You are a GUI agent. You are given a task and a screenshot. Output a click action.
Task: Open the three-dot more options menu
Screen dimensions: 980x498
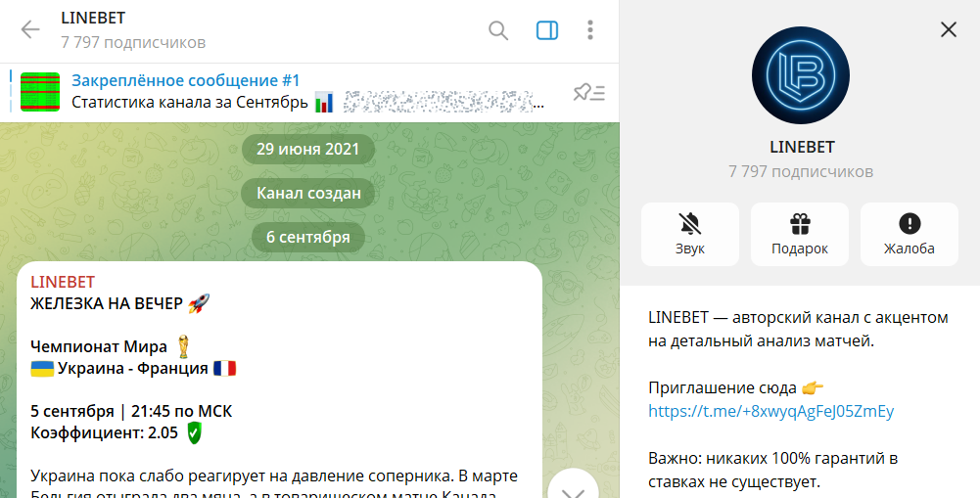(x=590, y=30)
